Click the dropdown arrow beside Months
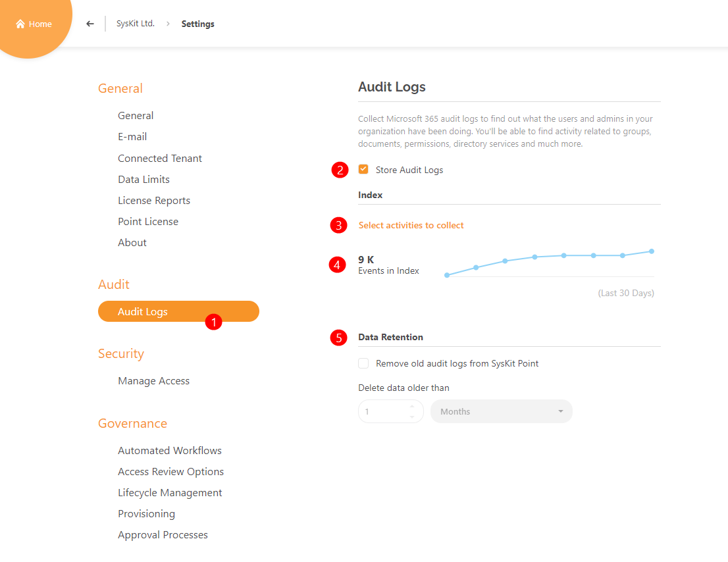This screenshot has height=562, width=728. click(x=560, y=411)
